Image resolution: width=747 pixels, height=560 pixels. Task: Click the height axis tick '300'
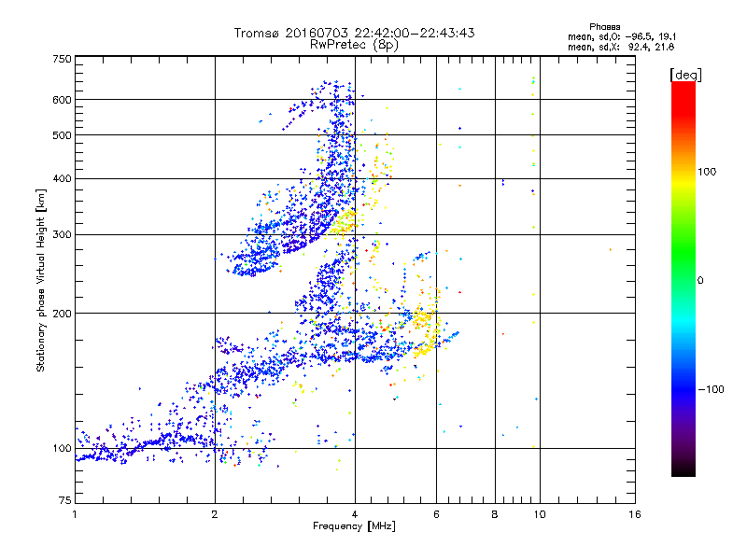point(62,234)
